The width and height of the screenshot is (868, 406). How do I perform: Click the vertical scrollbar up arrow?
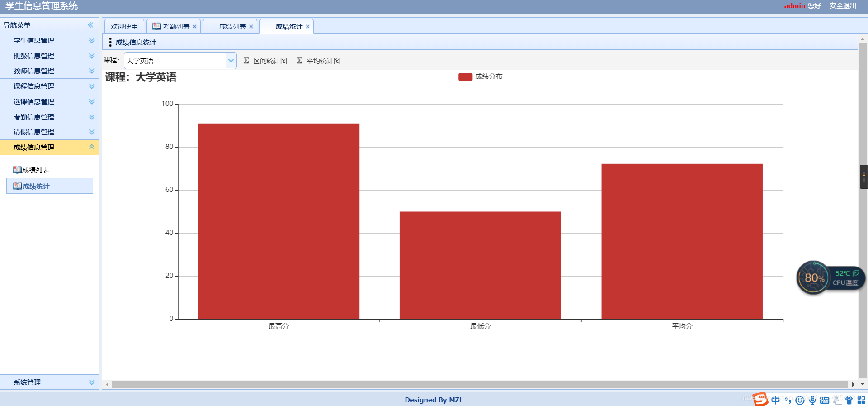863,40
